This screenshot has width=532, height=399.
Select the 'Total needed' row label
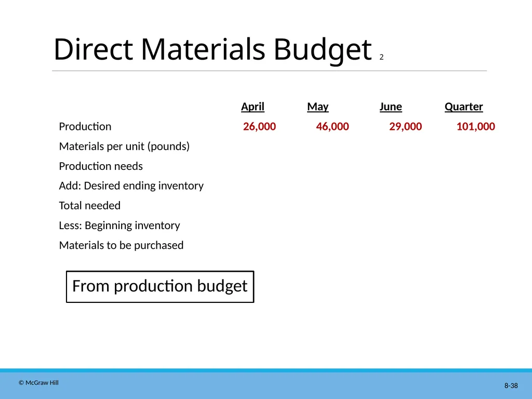[x=89, y=206]
